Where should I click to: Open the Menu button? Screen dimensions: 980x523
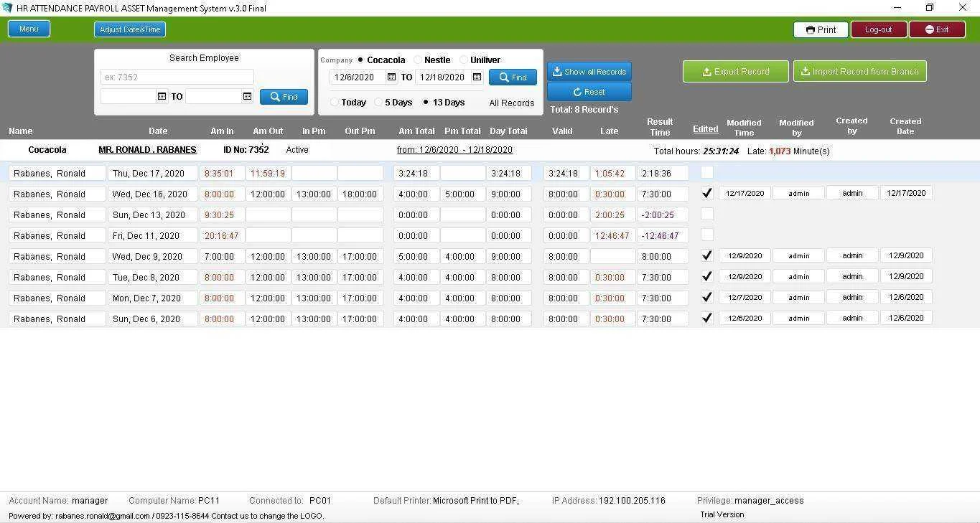[x=29, y=29]
